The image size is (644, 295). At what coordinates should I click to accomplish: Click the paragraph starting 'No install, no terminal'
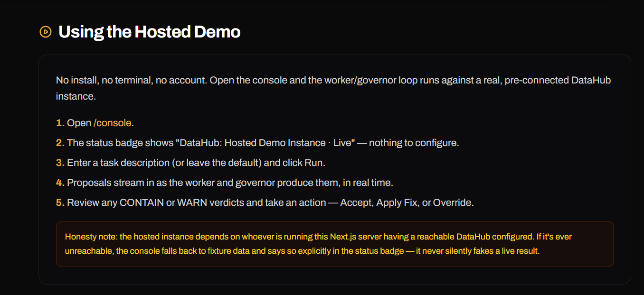click(333, 88)
